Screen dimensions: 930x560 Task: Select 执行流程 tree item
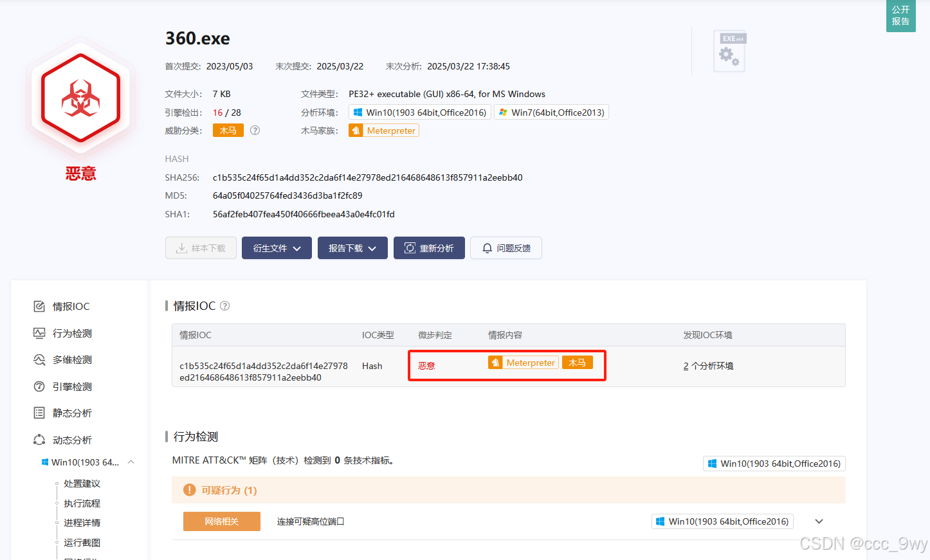coord(82,503)
